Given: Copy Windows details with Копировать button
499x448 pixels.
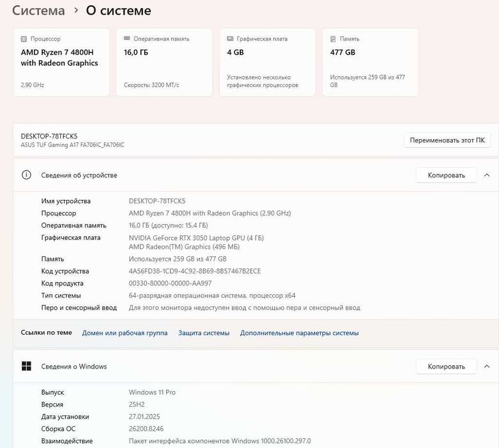Looking at the screenshot, I should coord(446,367).
